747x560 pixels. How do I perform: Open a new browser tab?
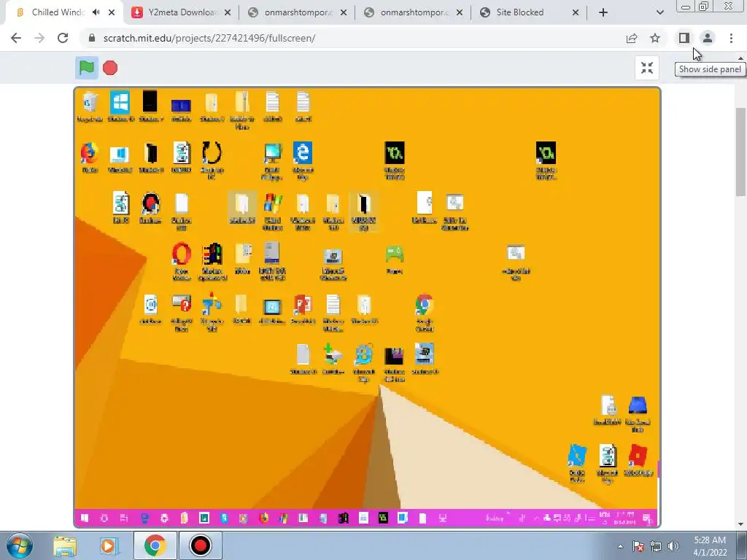[x=603, y=12]
